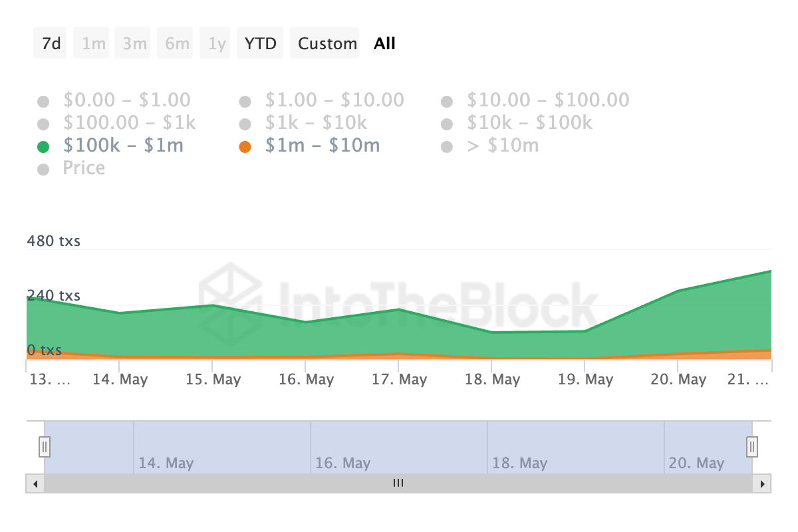The height and width of the screenshot is (532, 798).
Task: Toggle the $100.00 – $1k legend dot
Action: [x=43, y=124]
